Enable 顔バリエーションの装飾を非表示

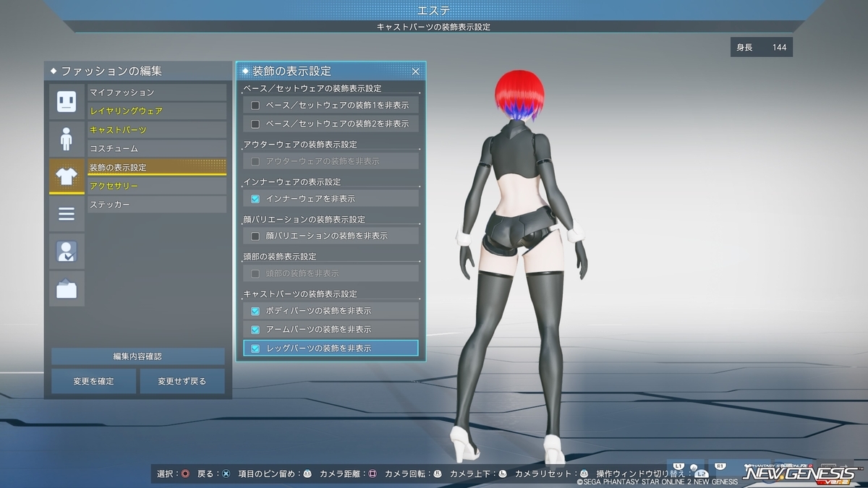point(255,236)
